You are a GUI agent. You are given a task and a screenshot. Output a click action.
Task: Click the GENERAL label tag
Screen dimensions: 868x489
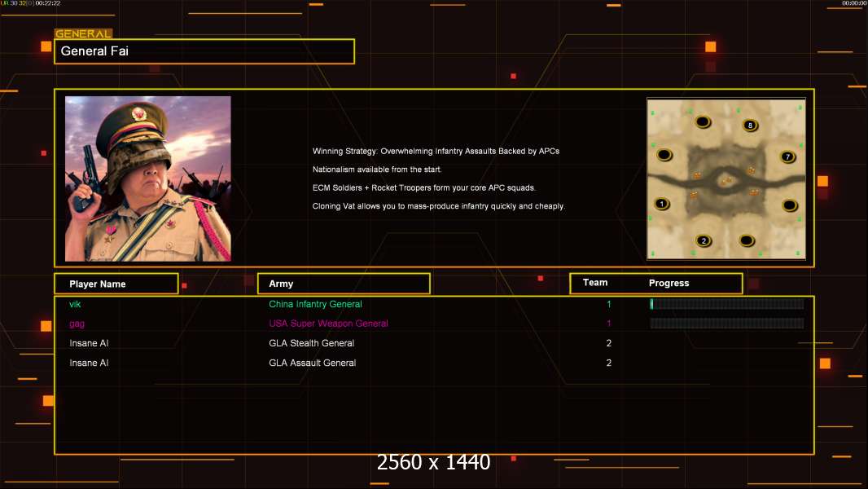[83, 33]
